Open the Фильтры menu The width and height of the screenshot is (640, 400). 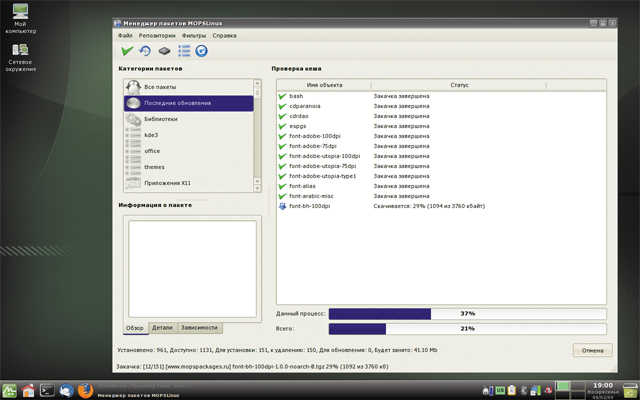[x=194, y=36]
